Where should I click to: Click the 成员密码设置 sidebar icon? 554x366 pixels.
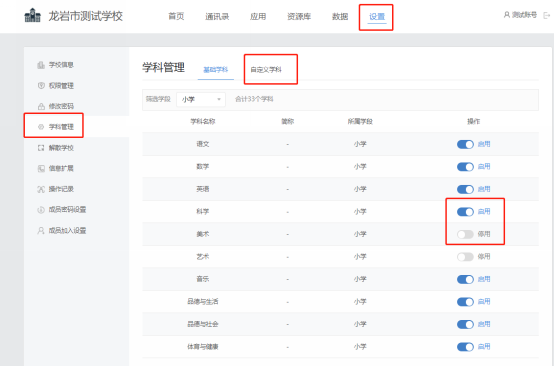41,210
